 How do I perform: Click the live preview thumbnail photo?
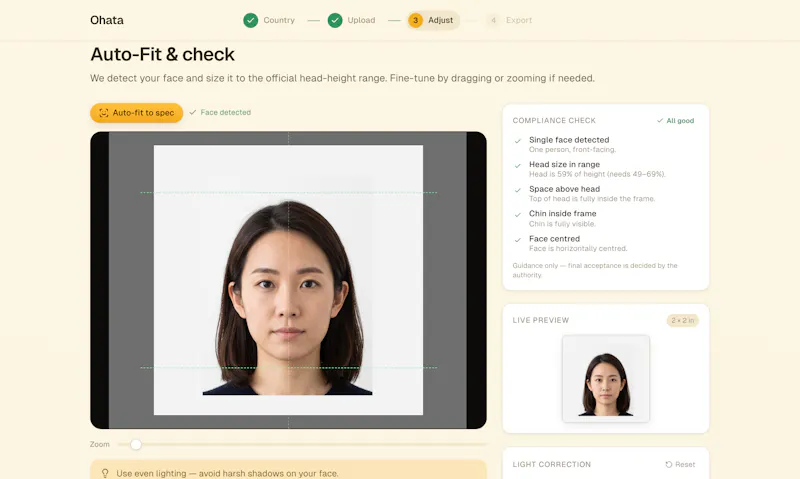606,379
